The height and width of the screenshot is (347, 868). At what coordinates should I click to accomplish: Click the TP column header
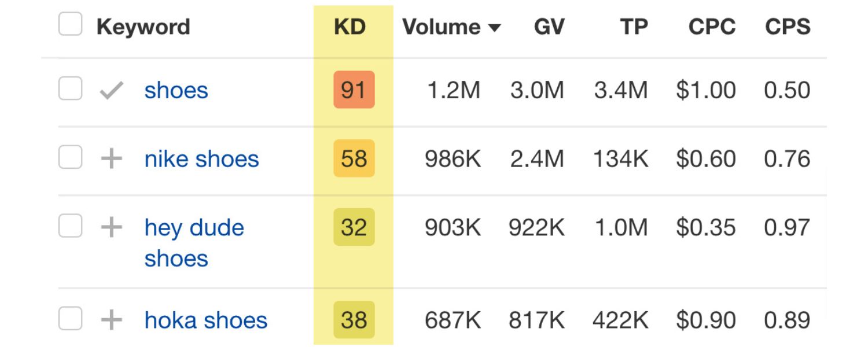coord(634,26)
